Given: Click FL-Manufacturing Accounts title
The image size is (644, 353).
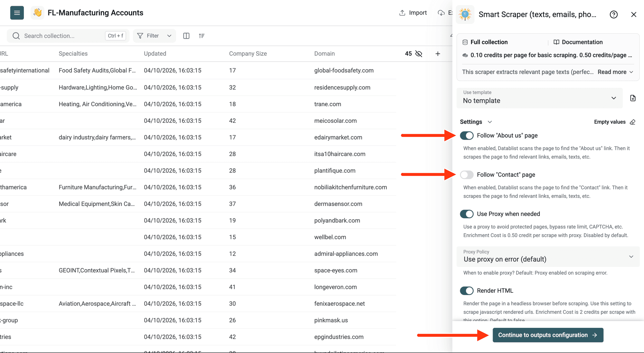Looking at the screenshot, I should point(95,13).
